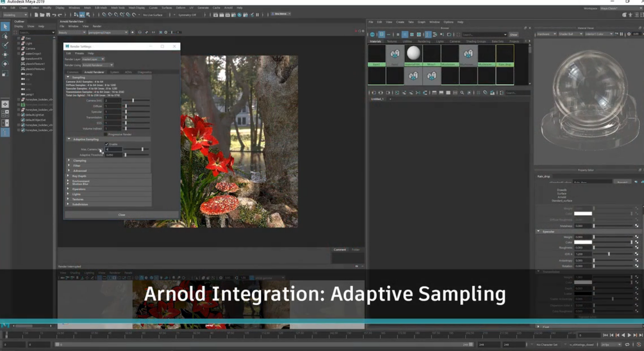
Task: Disable the Adaptive Sampling Enable checkbox
Action: (x=107, y=144)
